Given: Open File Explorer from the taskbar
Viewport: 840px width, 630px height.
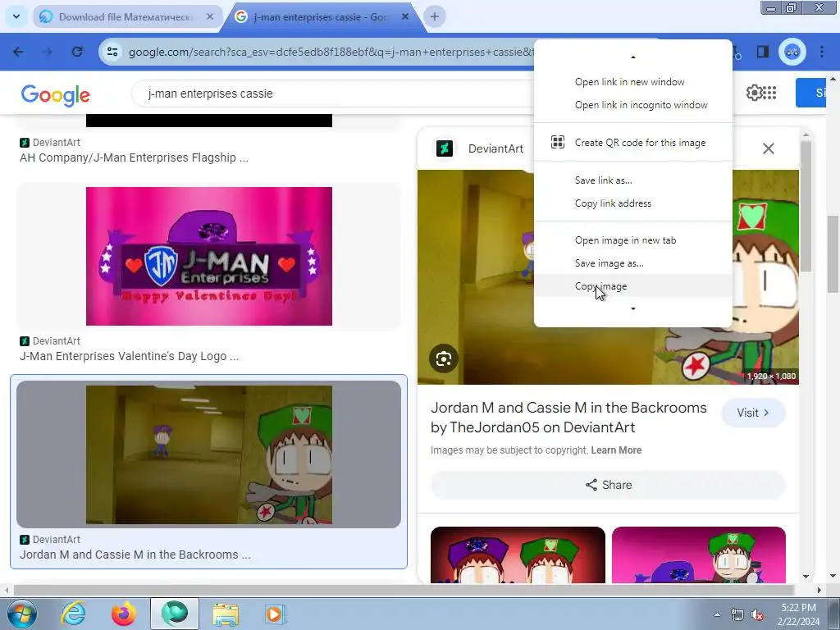Looking at the screenshot, I should 226,614.
